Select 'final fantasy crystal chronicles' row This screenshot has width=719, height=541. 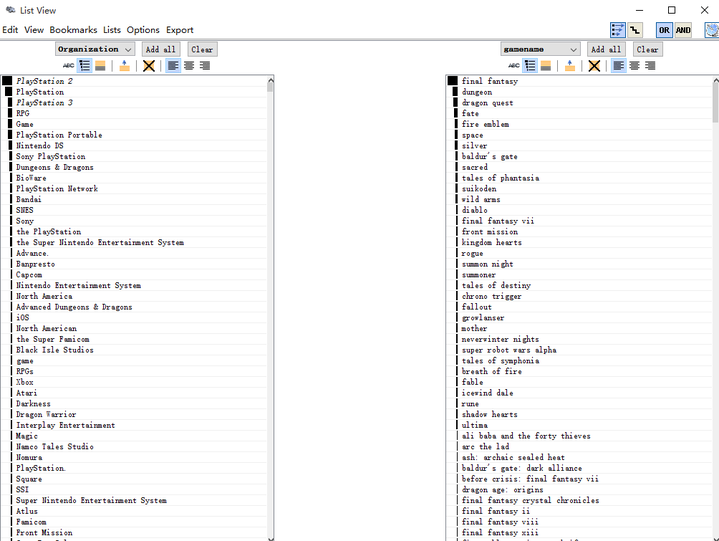click(x=580, y=500)
